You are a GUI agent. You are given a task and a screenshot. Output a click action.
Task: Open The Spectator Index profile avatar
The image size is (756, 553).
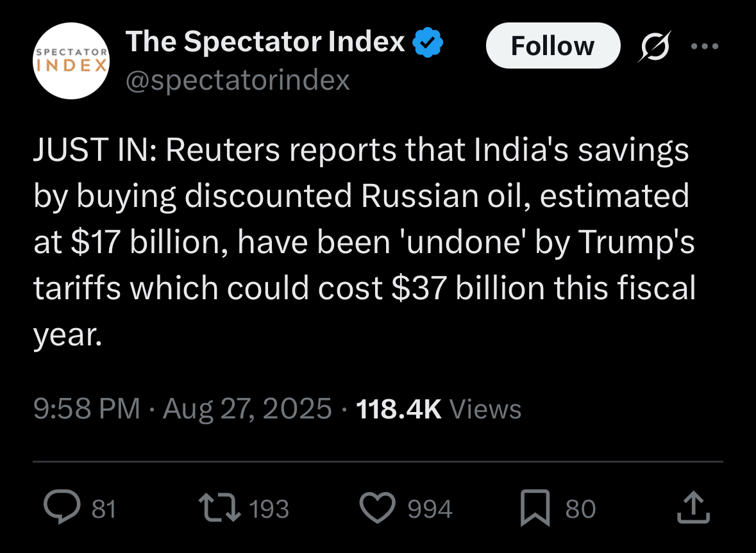[x=71, y=61]
